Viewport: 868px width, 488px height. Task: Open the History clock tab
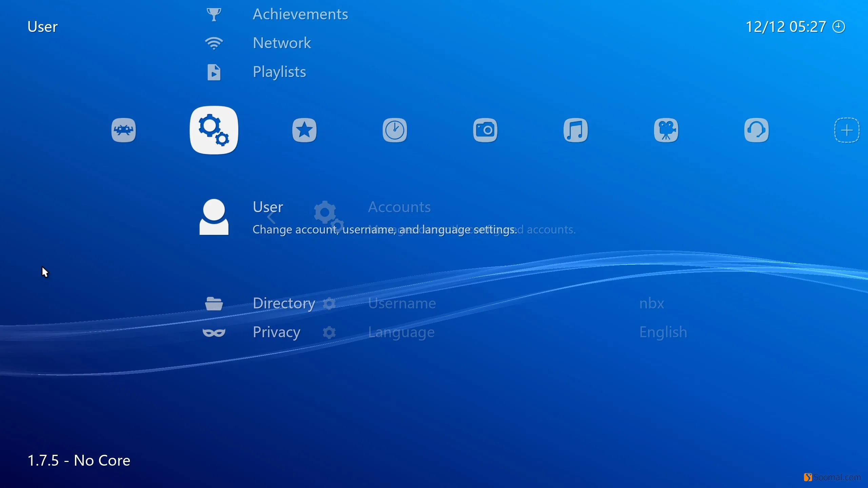tap(395, 130)
